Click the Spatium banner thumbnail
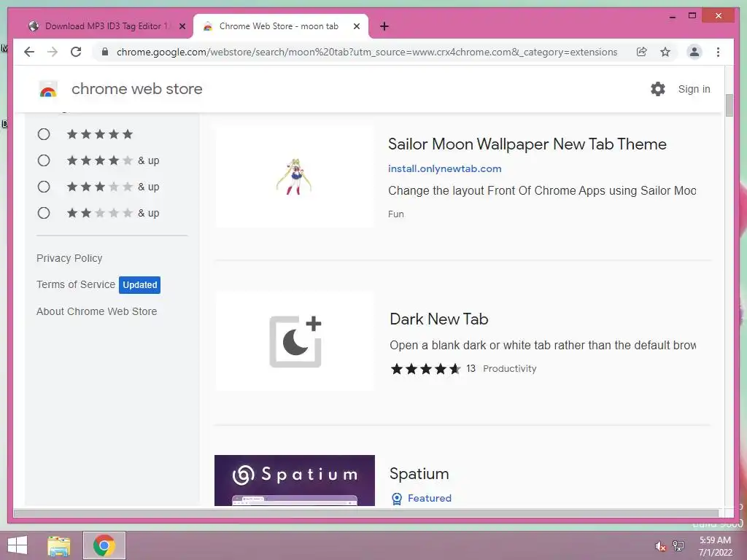Screen dimensions: 747x560 click(x=295, y=481)
